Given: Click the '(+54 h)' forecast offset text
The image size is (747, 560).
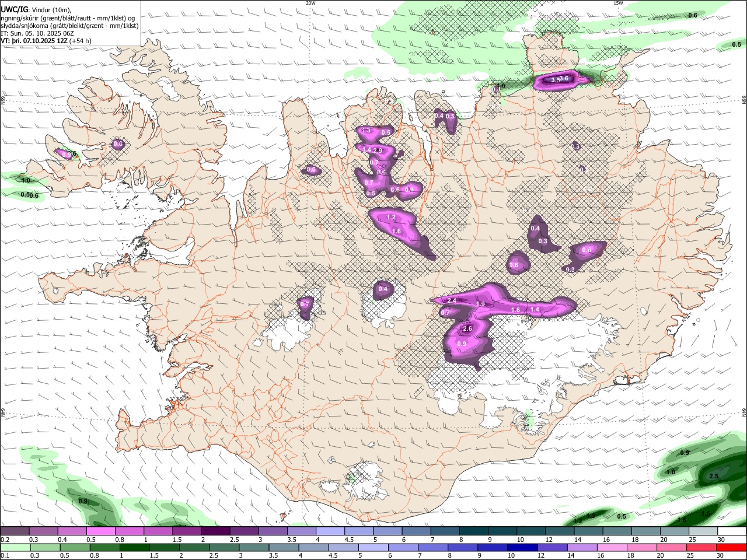Looking at the screenshot, I should point(80,41).
